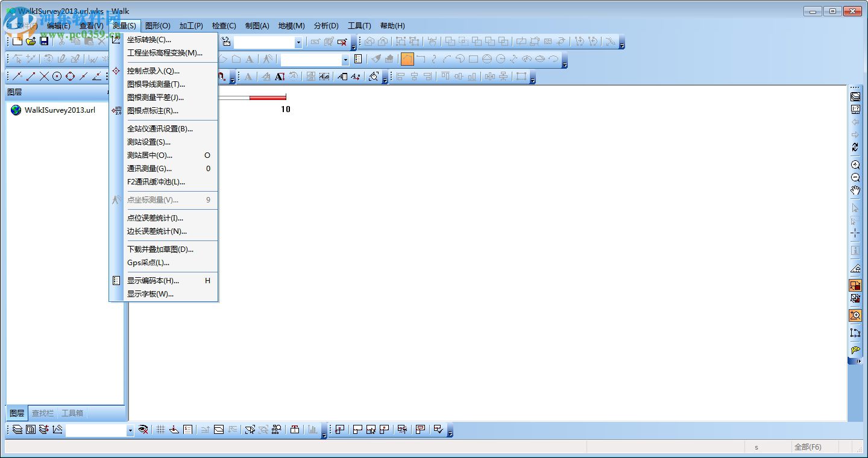Choose Gps采点(L)... menu entry
Viewport: 868px width, 458px height.
[163, 263]
